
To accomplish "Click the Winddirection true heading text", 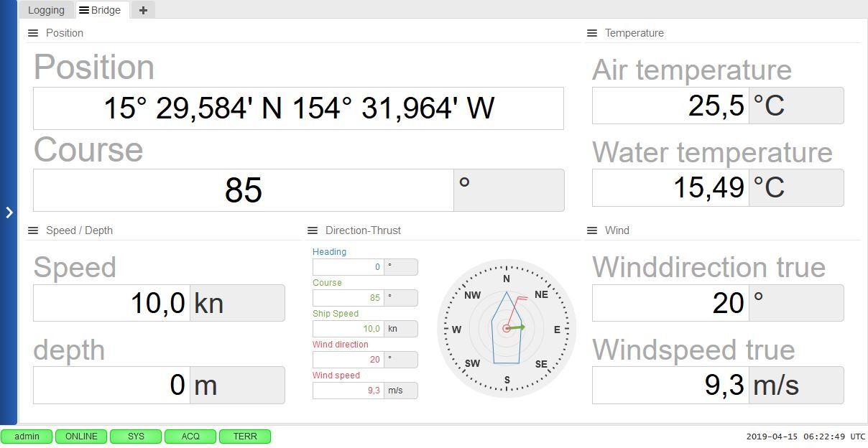I will tap(708, 267).
